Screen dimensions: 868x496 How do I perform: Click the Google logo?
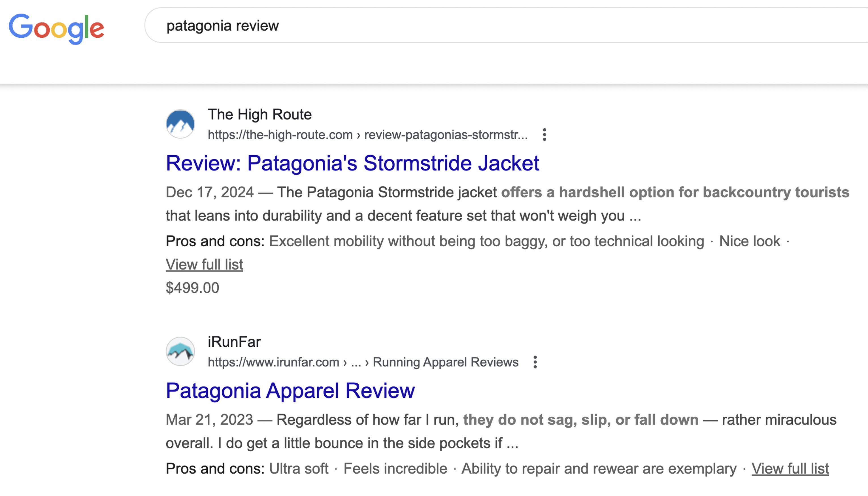click(56, 29)
